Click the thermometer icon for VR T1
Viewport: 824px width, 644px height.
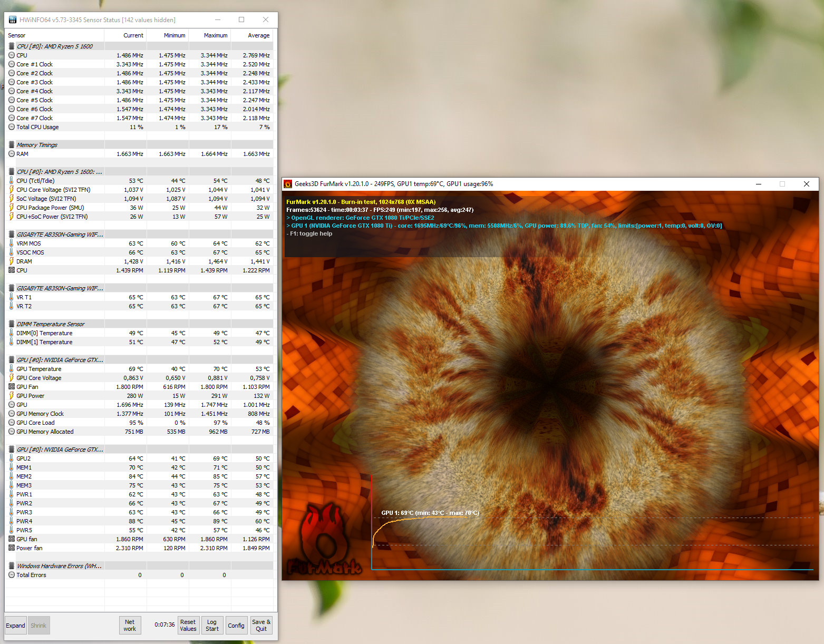[12, 297]
